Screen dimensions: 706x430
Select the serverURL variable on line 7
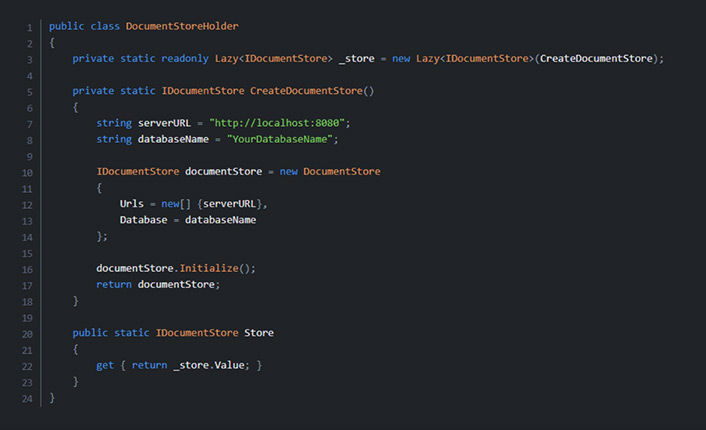tap(159, 123)
